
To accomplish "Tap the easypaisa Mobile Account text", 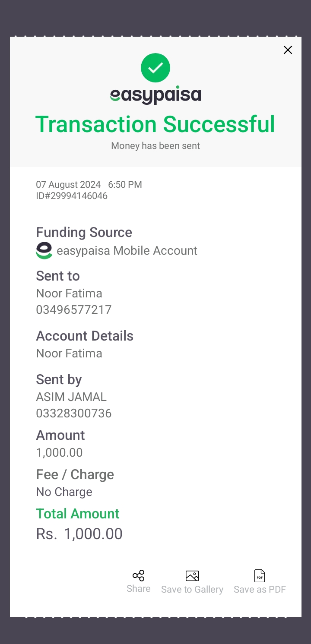I will 127,251.
